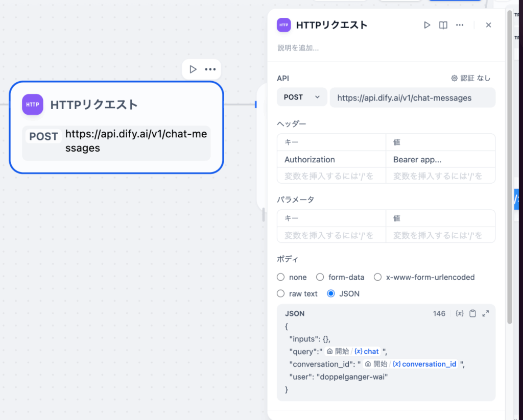The height and width of the screenshot is (420, 523).
Task: Switch body type to form-data
Action: (320, 277)
